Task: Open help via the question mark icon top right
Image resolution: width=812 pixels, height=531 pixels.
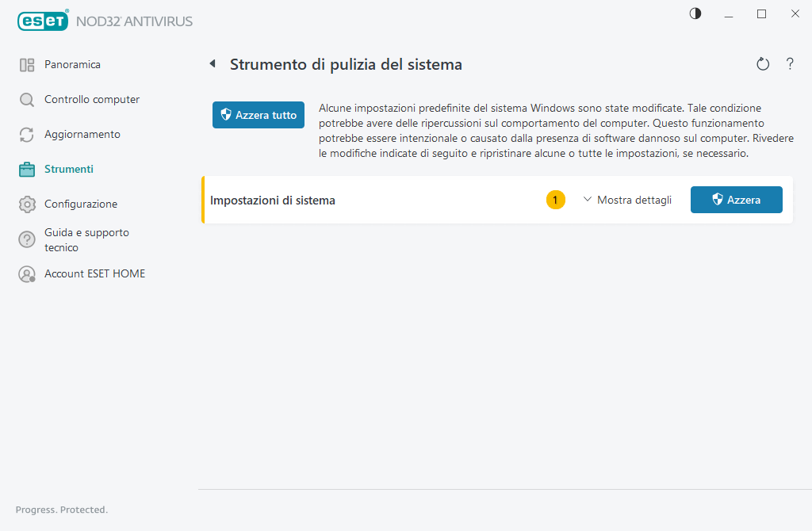Action: tap(790, 63)
